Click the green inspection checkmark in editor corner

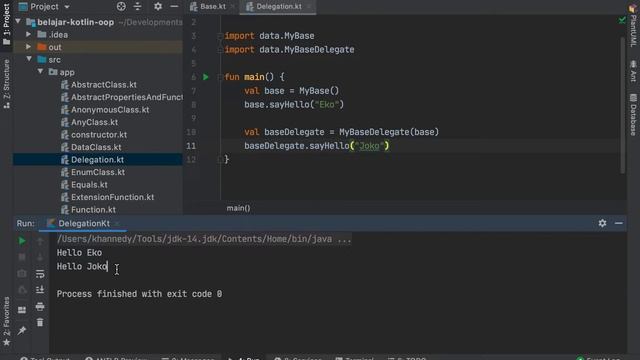[x=622, y=20]
